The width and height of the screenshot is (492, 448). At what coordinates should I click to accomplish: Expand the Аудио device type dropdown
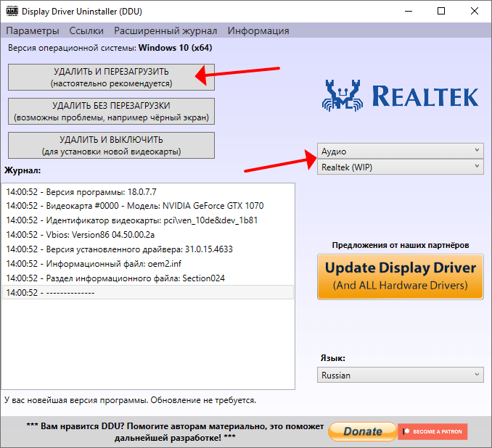401,151
